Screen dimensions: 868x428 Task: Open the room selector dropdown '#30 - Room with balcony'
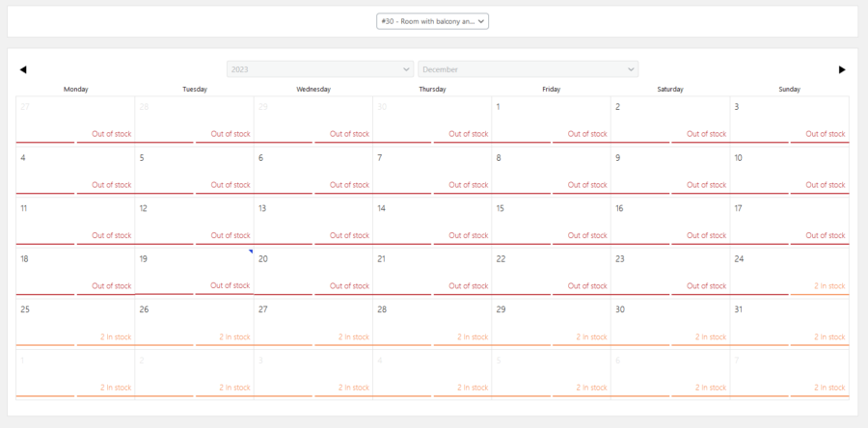(432, 21)
